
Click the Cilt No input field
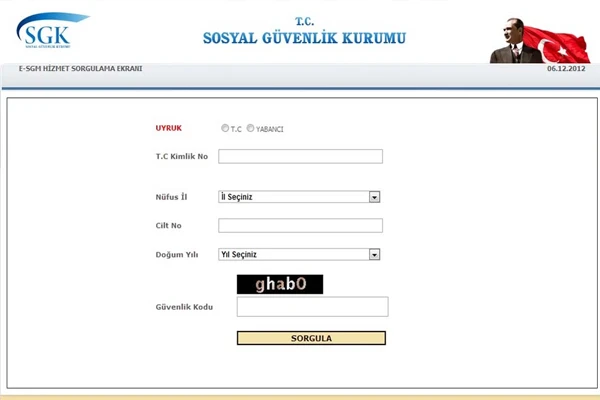point(300,225)
